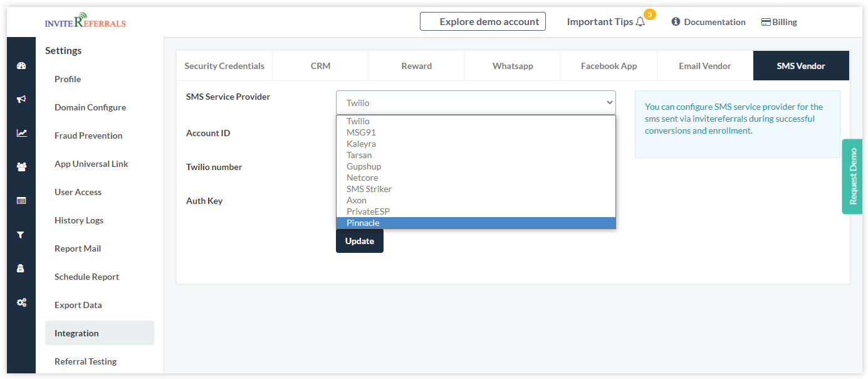Viewport: 868px width, 379px height.
Task: Click the Important Tips bell icon
Action: coord(640,22)
